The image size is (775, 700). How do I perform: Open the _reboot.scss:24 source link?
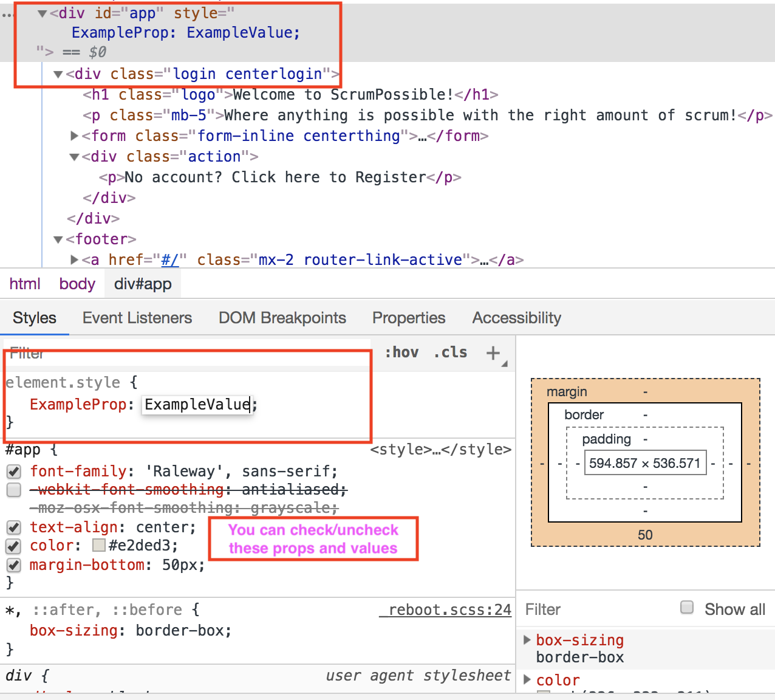click(x=446, y=610)
